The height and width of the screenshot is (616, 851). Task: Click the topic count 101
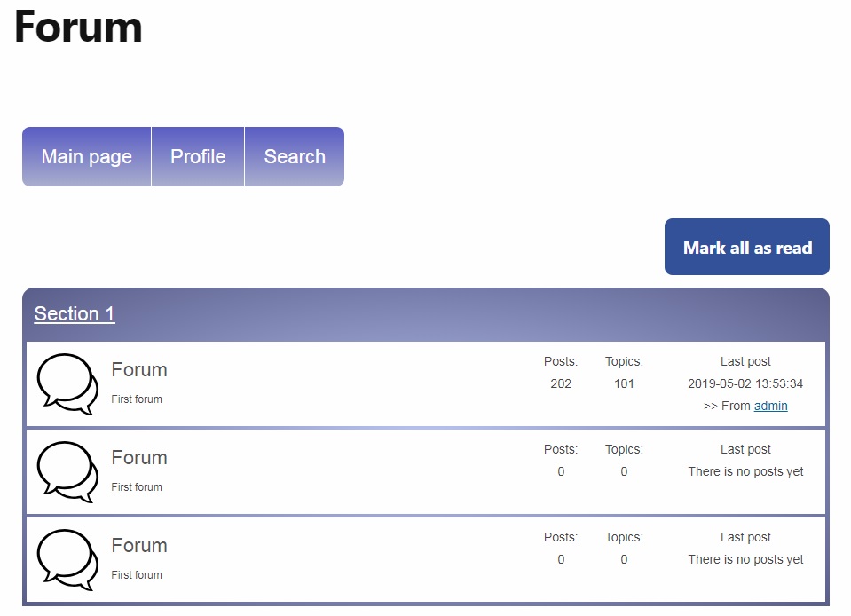(x=624, y=383)
